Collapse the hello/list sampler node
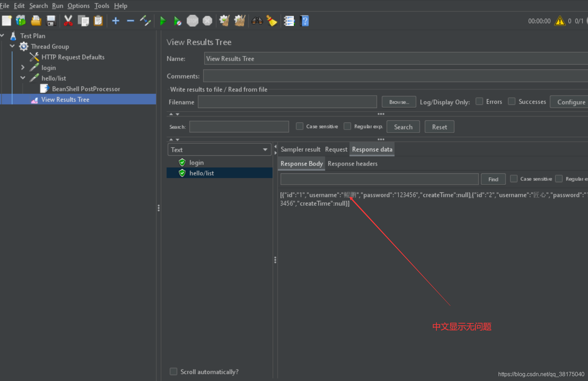The image size is (588, 381). tap(23, 78)
